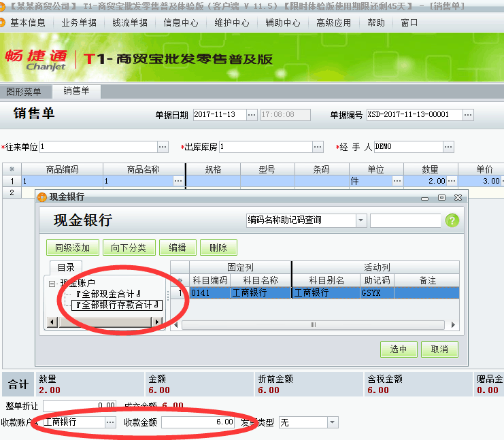Open the 帮助 menu
Screen dimensions: 504x440
click(376, 23)
